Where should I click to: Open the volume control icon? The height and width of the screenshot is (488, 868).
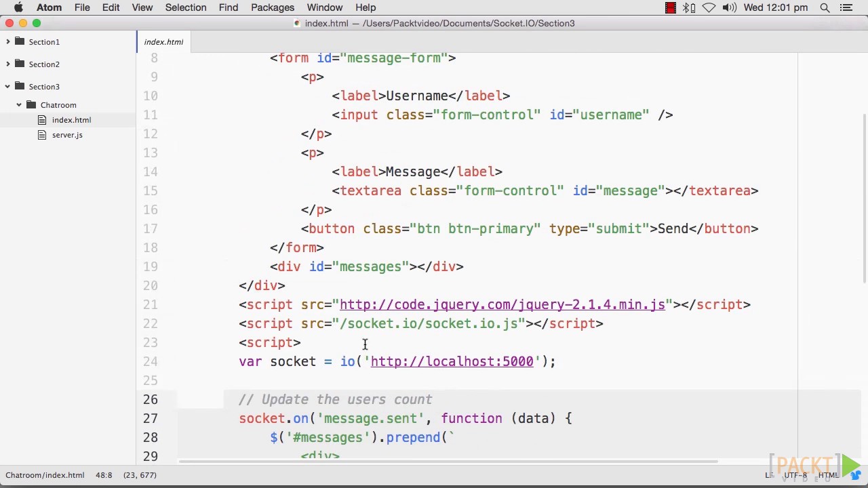click(730, 7)
